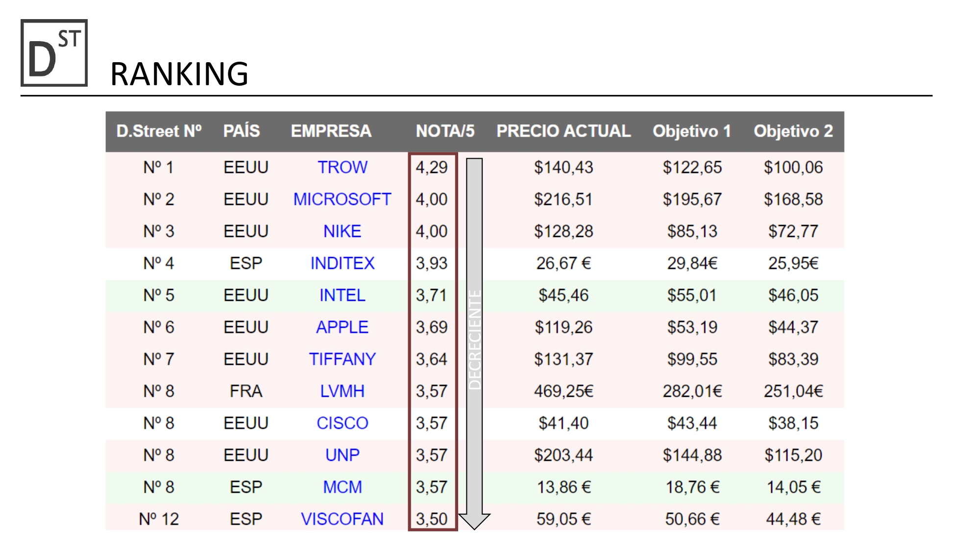980x551 pixels.
Task: Click the CISCO link
Action: pyautogui.click(x=342, y=423)
